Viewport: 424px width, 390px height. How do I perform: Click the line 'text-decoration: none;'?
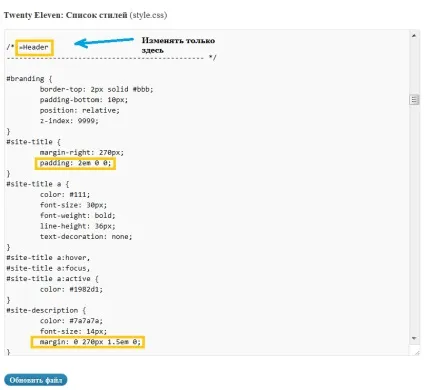(86, 236)
